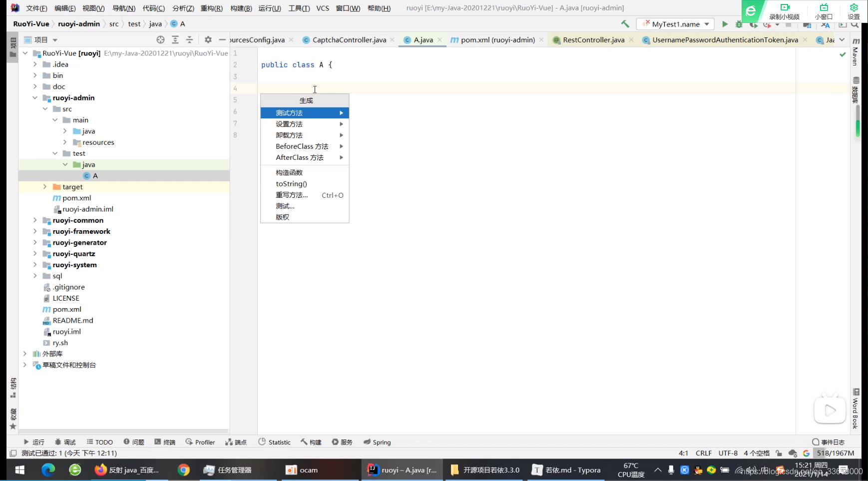Start debugging with the bug icon
Image resolution: width=868 pixels, height=481 pixels.
click(x=739, y=24)
